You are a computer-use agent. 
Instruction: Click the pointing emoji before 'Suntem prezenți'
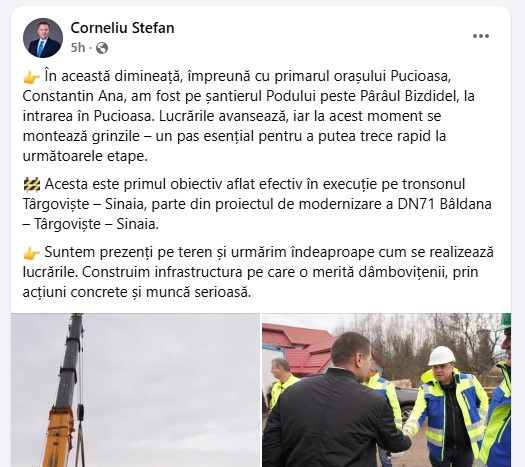[32, 253]
